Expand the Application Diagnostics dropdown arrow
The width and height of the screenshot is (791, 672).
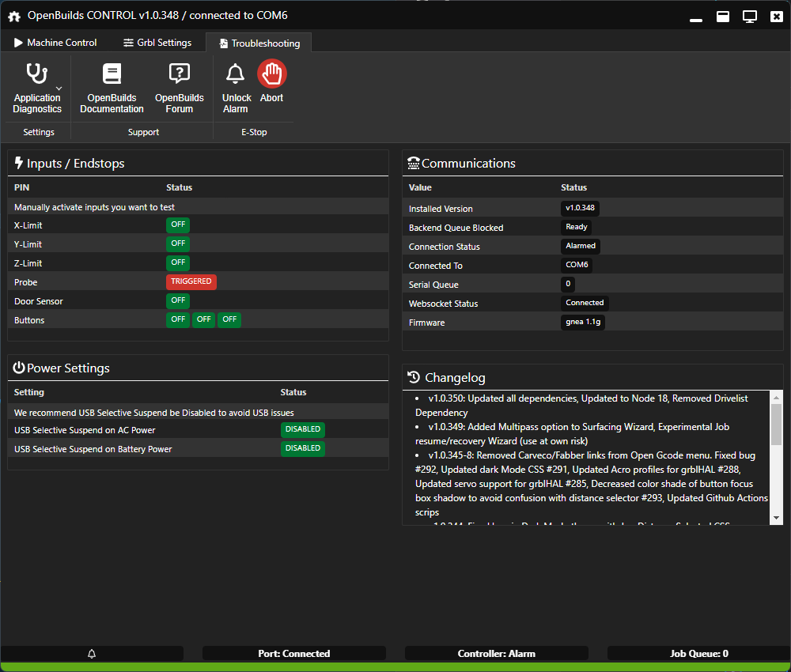(x=59, y=88)
